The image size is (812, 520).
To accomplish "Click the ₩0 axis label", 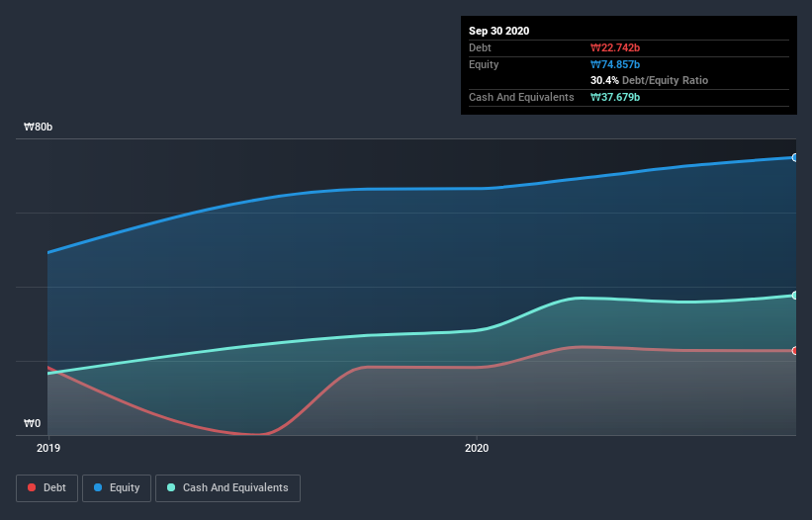I will 32,424.
